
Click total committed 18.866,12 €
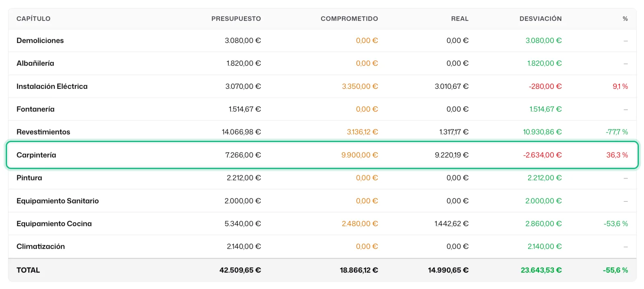tap(359, 270)
